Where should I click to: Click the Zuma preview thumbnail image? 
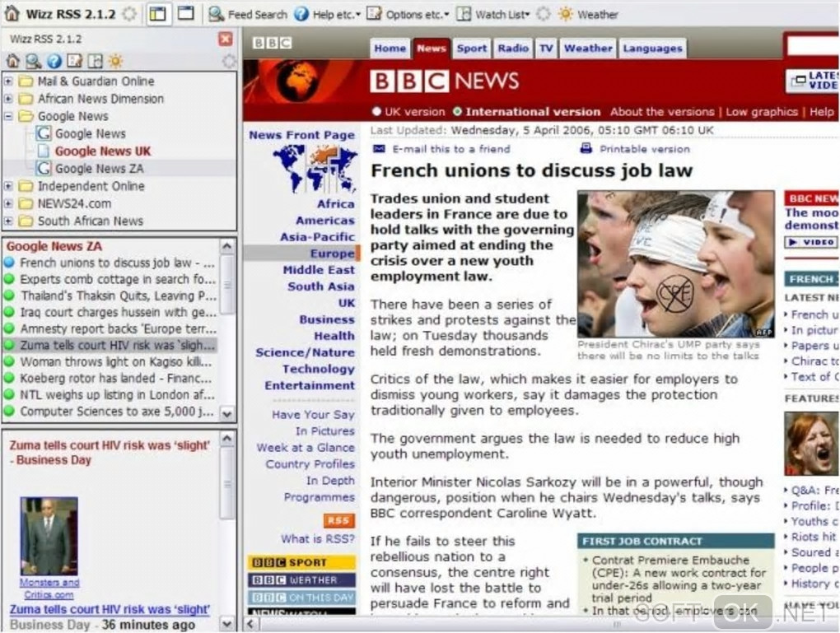[49, 536]
